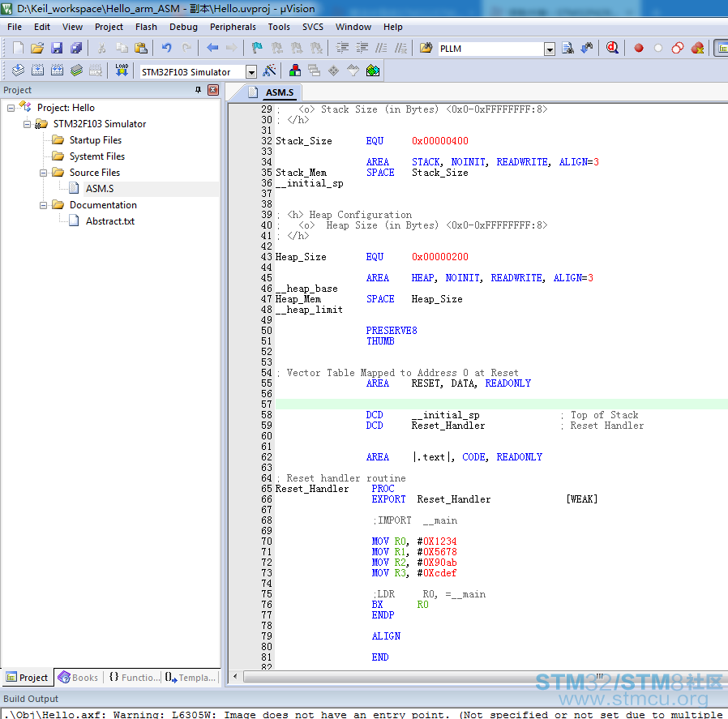Screen dimensions: 728x719
Task: Start batch build
Action: click(x=76, y=71)
